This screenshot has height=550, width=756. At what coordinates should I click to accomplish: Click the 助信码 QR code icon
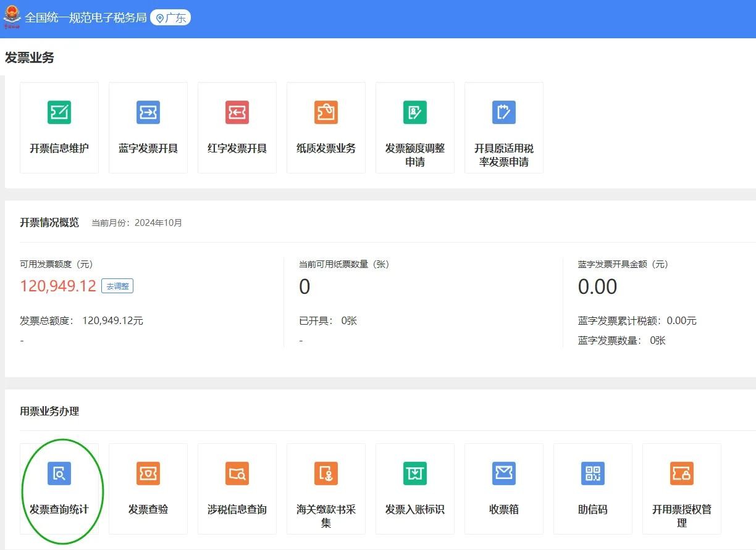click(x=593, y=473)
